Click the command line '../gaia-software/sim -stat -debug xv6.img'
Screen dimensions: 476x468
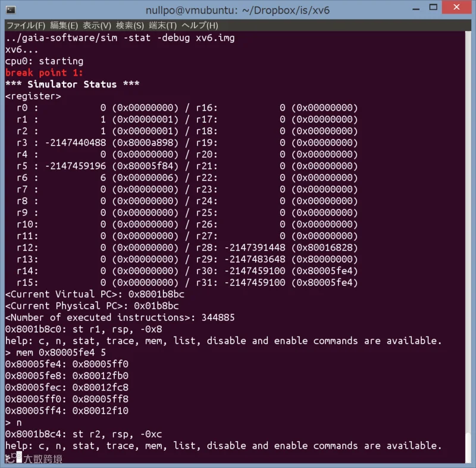120,38
